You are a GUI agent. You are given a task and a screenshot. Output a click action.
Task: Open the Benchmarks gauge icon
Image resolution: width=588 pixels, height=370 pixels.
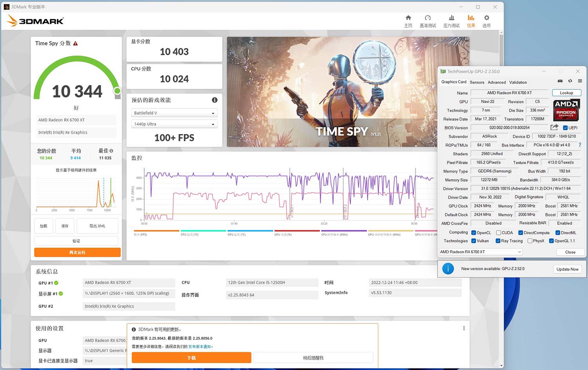click(x=428, y=18)
